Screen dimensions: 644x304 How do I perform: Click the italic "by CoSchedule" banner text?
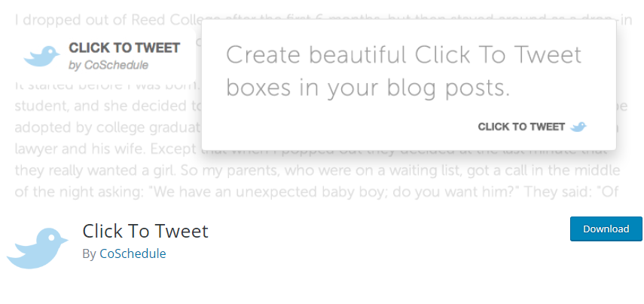click(x=108, y=66)
